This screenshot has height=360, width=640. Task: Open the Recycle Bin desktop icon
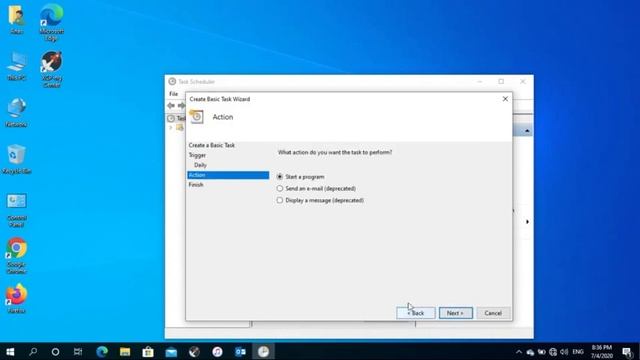click(x=16, y=159)
